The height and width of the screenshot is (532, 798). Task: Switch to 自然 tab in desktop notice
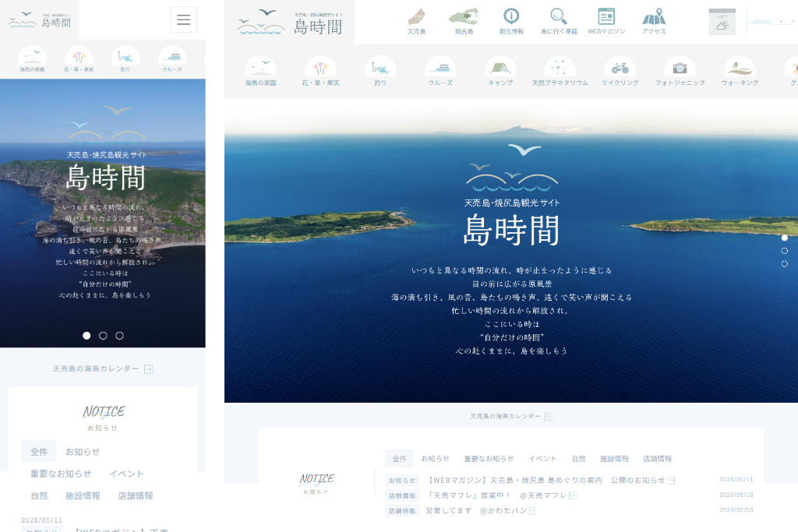[579, 459]
